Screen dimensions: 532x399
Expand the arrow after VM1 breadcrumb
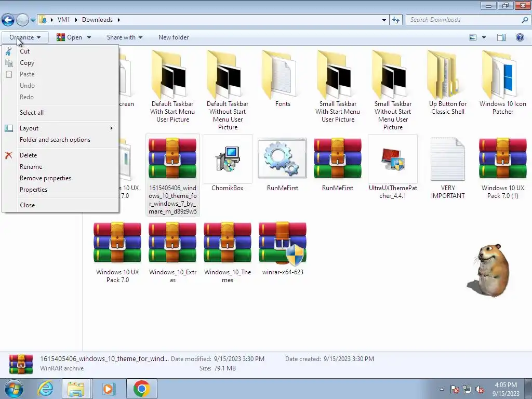tap(76, 20)
